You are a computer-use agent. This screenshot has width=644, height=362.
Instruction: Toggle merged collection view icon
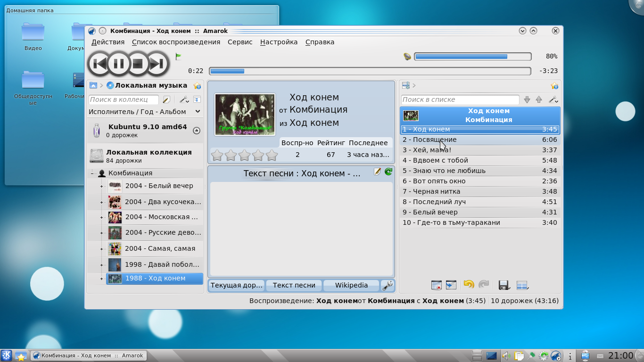(x=197, y=99)
